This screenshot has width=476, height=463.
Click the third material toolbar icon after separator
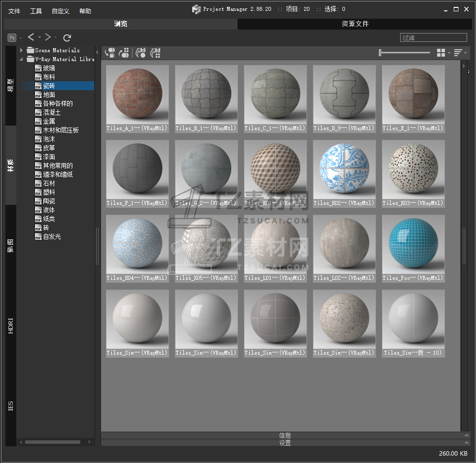pyautogui.click(x=141, y=53)
